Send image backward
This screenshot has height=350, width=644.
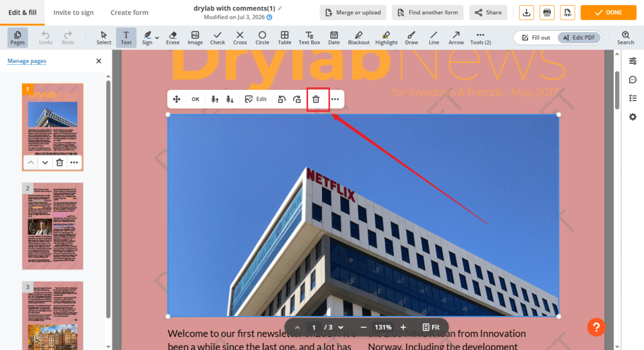(x=230, y=99)
